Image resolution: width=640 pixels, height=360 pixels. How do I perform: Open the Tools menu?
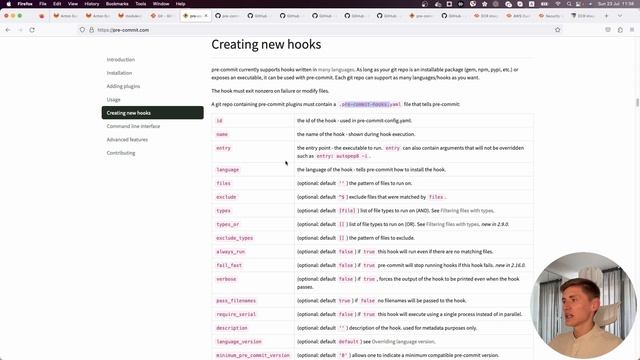pos(141,4)
